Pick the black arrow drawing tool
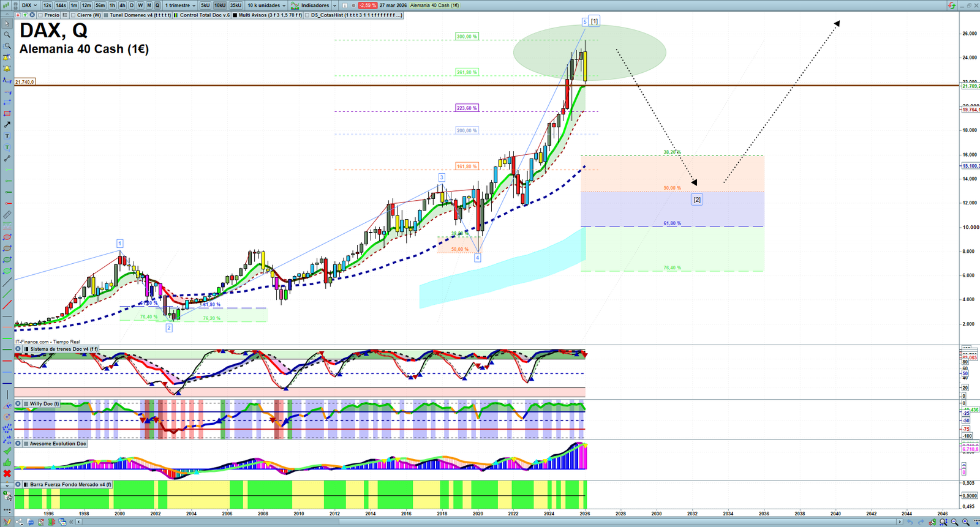The image size is (980, 527). (7, 125)
